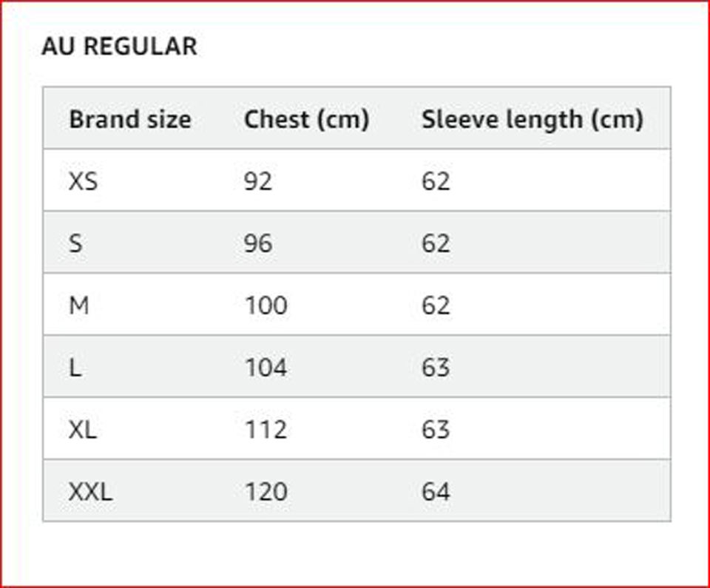Click sleeve length 62 in XS row
The height and width of the screenshot is (588, 710).
[436, 182]
